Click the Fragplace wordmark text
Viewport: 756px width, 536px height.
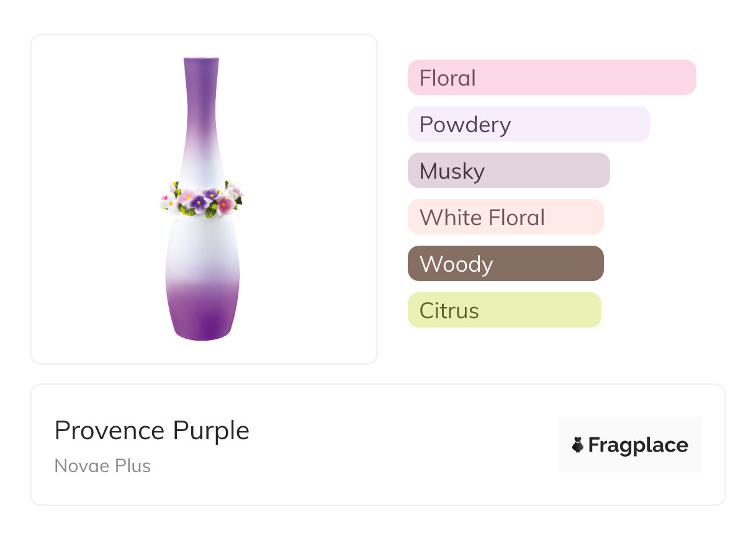(x=638, y=445)
